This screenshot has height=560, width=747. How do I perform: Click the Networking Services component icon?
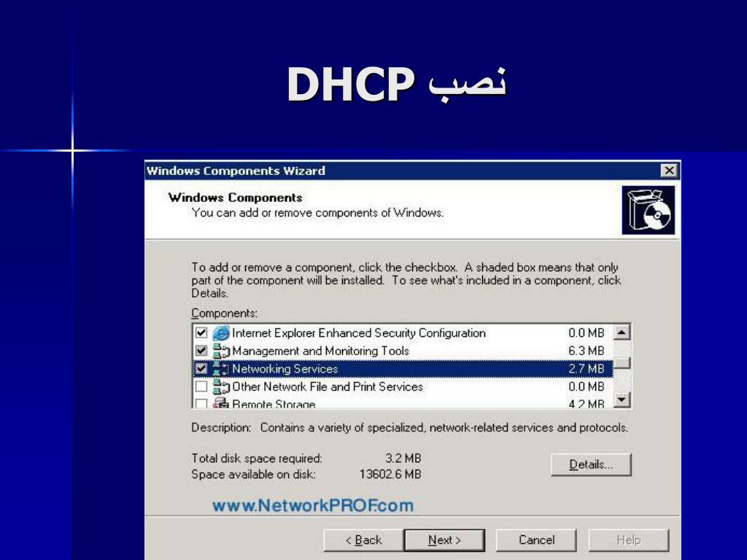tap(221, 368)
